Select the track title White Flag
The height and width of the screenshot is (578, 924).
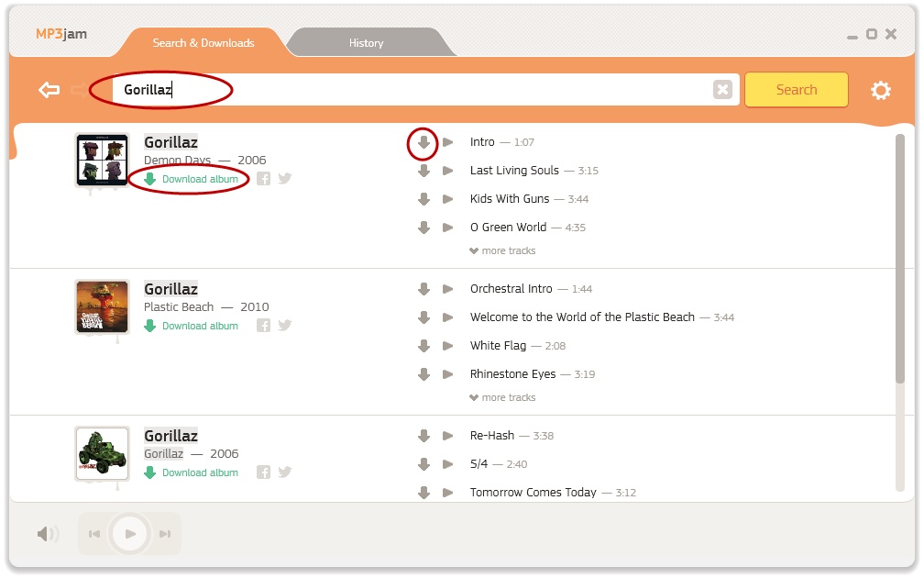pos(498,346)
